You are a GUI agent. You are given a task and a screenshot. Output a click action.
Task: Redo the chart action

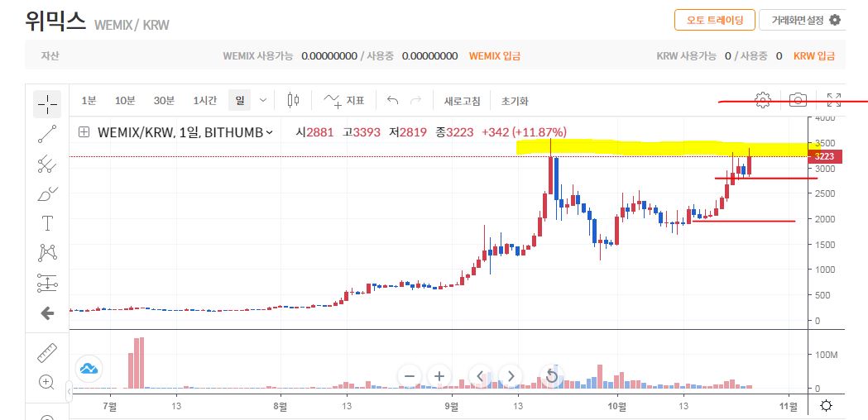415,101
